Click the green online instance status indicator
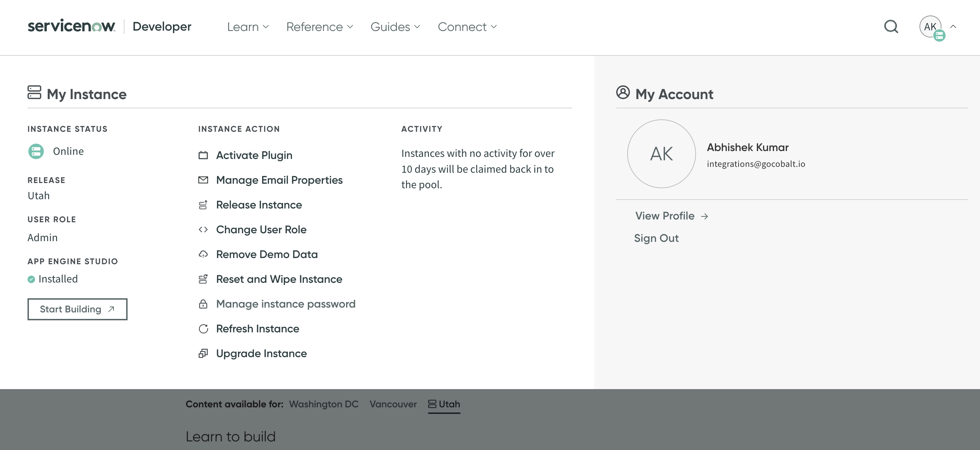The width and height of the screenshot is (980, 450). click(x=36, y=151)
